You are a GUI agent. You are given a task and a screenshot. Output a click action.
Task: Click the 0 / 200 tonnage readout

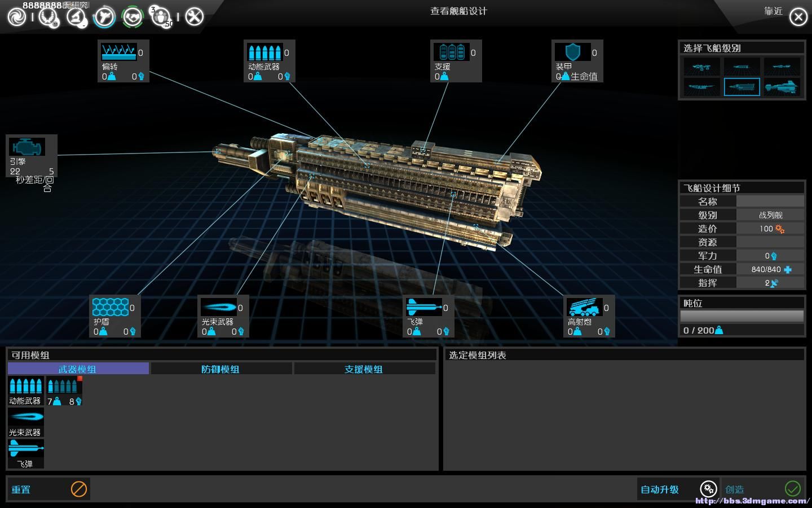699,330
